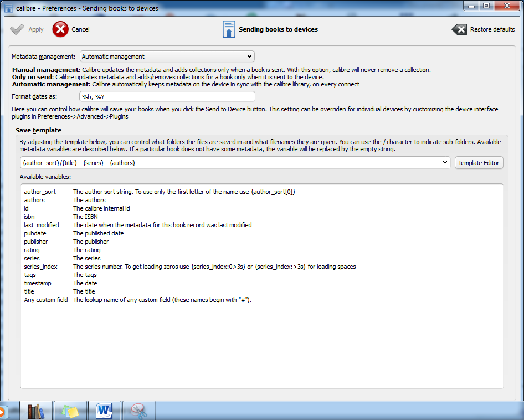Select the timestamp variable name

(x=38, y=283)
